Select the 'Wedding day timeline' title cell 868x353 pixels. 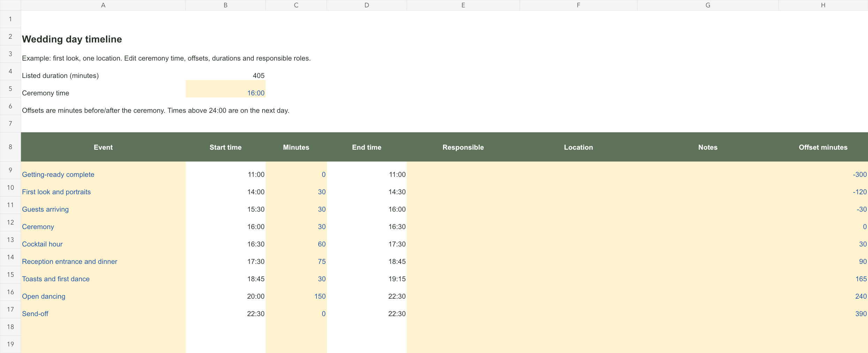[103, 37]
